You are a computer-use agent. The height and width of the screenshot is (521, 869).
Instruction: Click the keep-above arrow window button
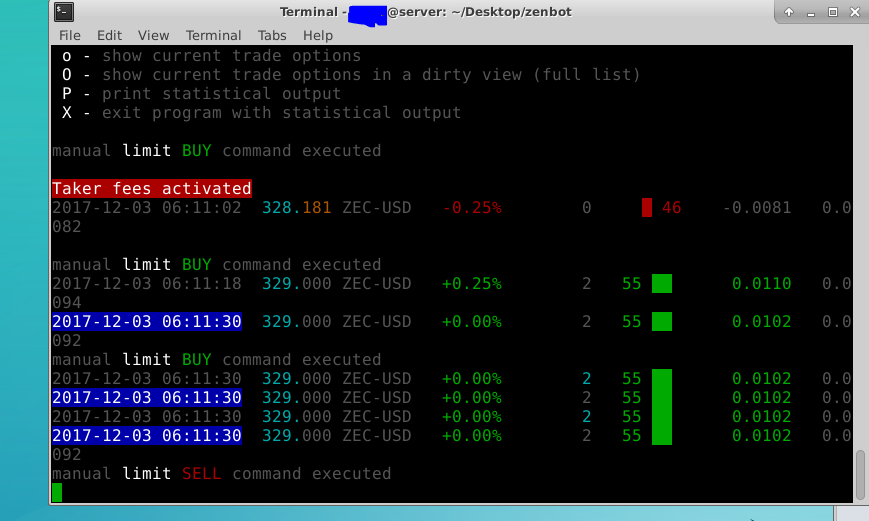(789, 12)
